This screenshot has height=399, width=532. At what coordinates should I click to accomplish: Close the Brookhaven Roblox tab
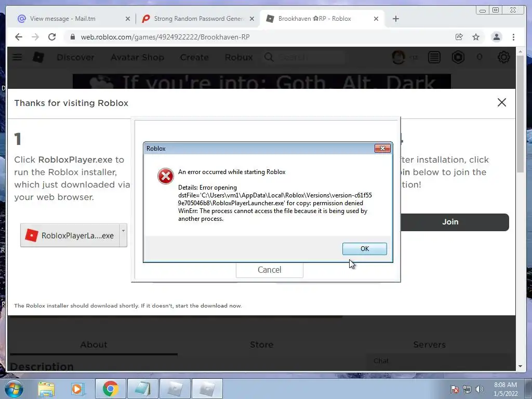376,19
